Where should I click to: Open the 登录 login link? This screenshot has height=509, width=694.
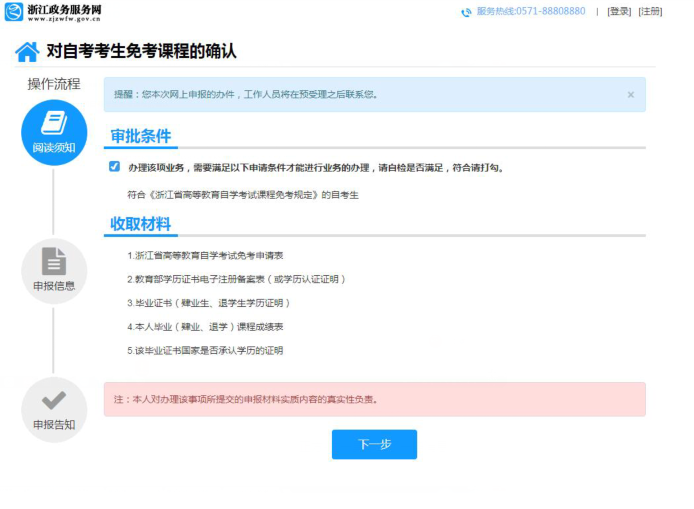click(619, 12)
